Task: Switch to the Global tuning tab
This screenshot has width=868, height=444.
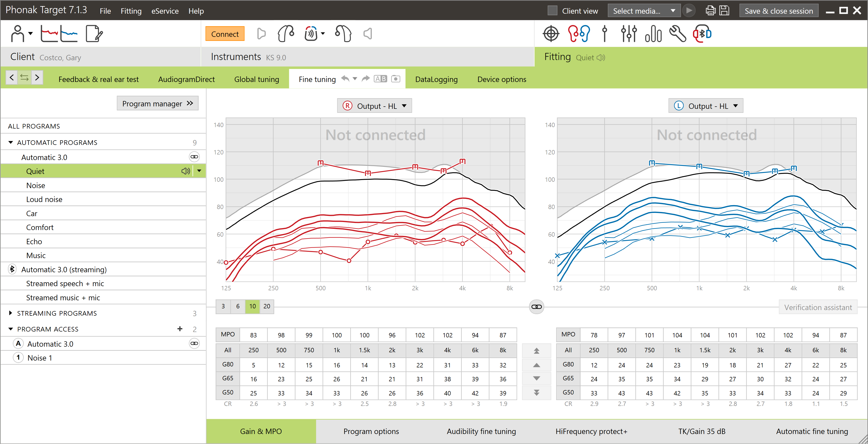Action: pyautogui.click(x=256, y=79)
